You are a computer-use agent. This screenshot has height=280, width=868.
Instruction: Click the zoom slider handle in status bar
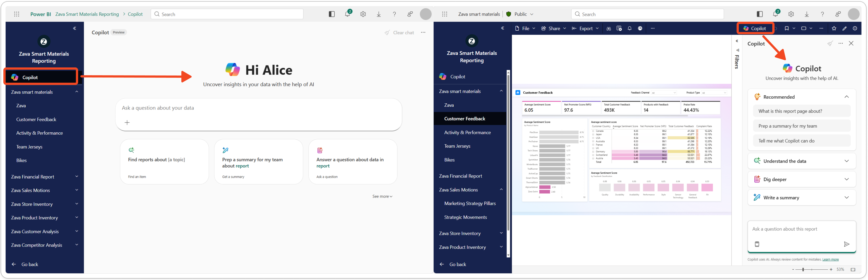point(803,270)
